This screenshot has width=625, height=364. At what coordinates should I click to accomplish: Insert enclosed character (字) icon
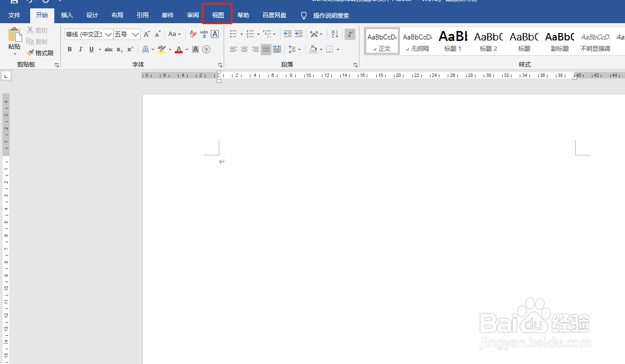tap(206, 49)
